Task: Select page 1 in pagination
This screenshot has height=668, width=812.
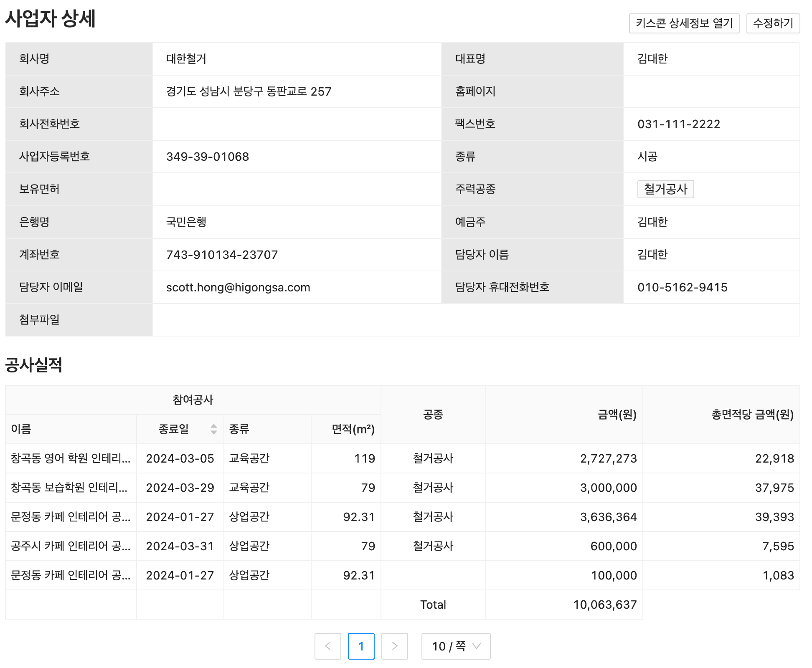Action: pyautogui.click(x=361, y=646)
